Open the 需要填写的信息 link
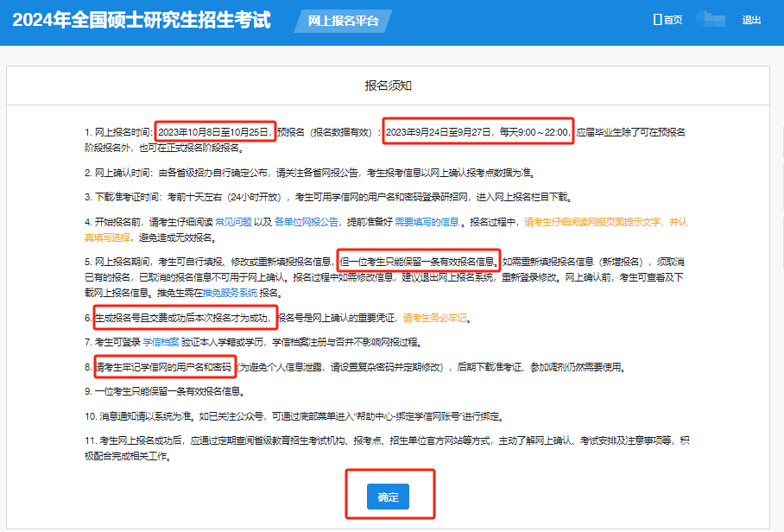This screenshot has width=784, height=532. (x=427, y=222)
